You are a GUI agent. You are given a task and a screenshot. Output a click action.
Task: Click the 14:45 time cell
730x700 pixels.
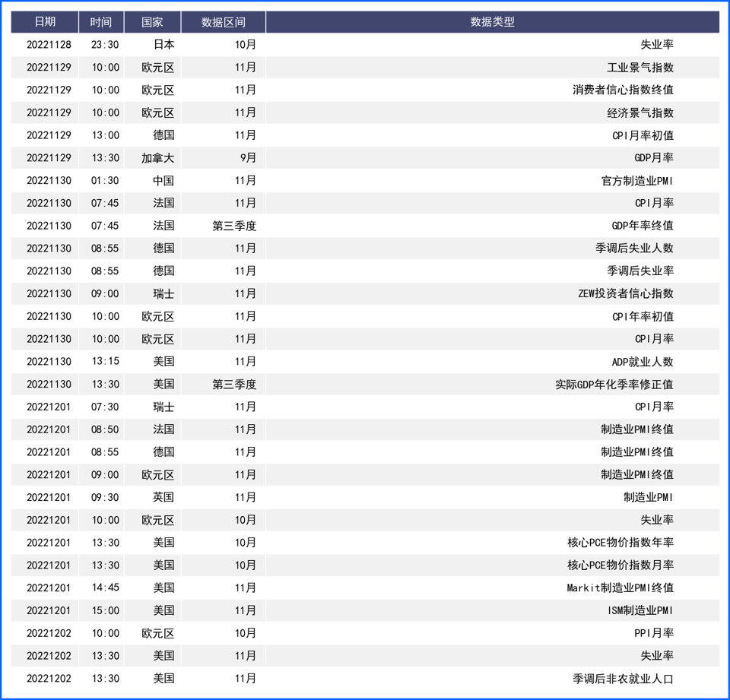click(105, 588)
